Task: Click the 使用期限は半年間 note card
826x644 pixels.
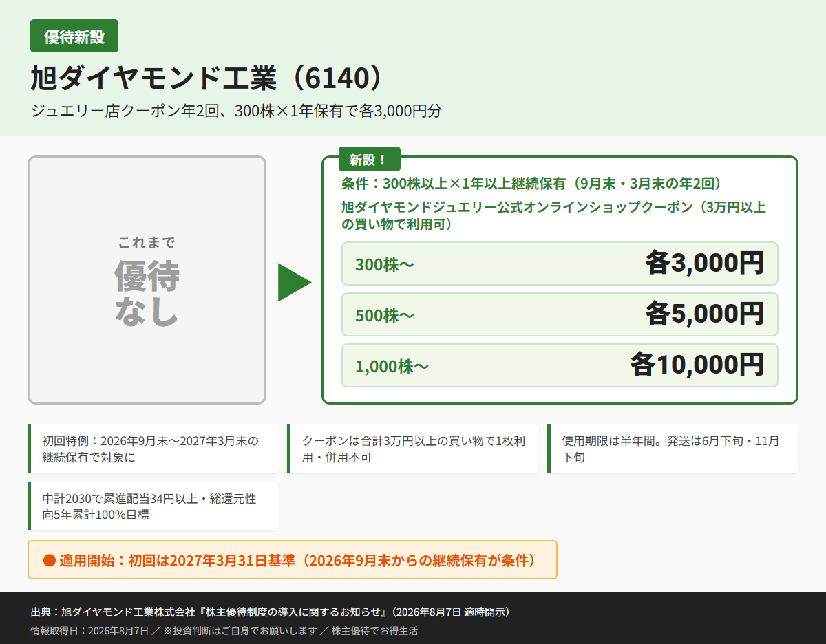Action: [673, 449]
